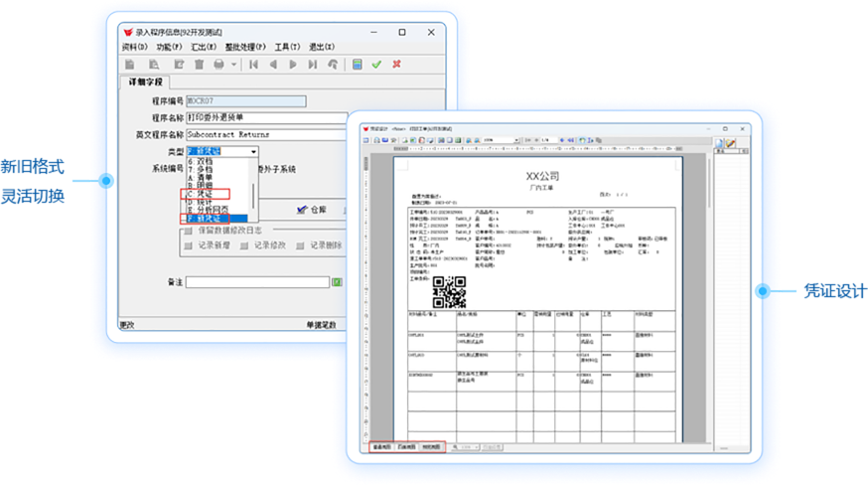Image resolution: width=868 pixels, height=485 pixels.
Task: Click the calculator icon in toolbar
Action: point(358,65)
